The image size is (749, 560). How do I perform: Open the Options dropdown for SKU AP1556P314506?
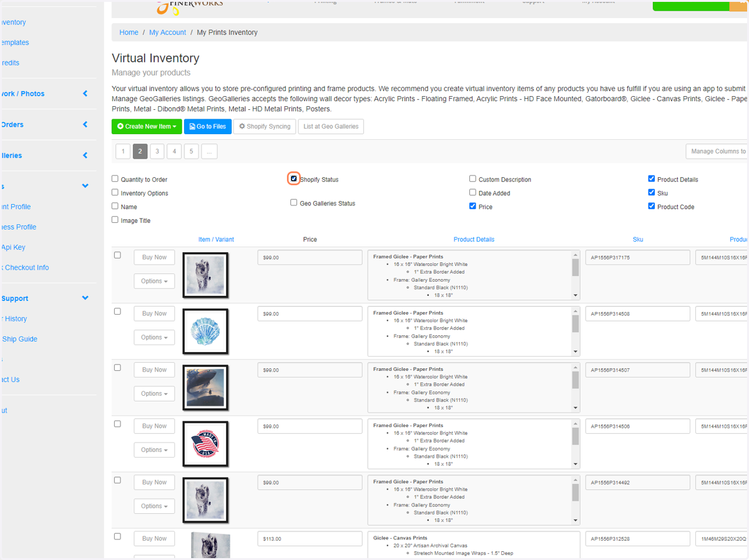click(x=154, y=449)
